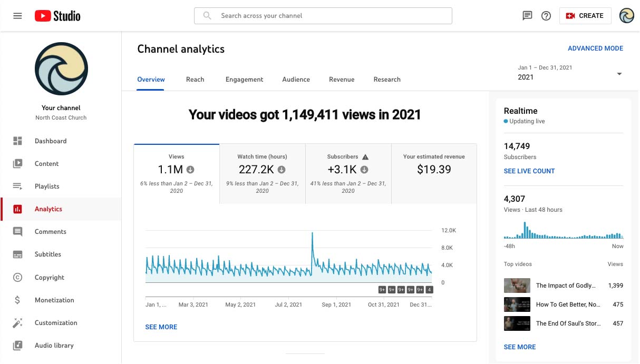Click 'The End Of Saul's Stor...' title
Viewport: 640px width, 364px height.
pos(568,323)
